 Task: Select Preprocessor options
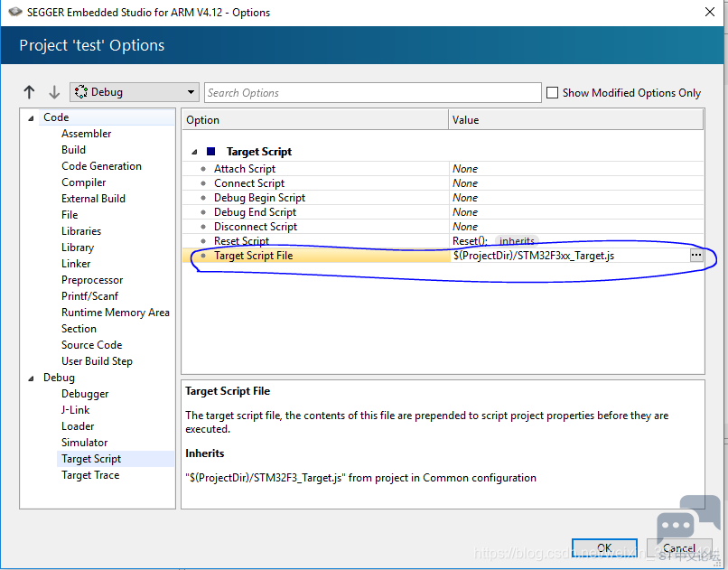92,280
